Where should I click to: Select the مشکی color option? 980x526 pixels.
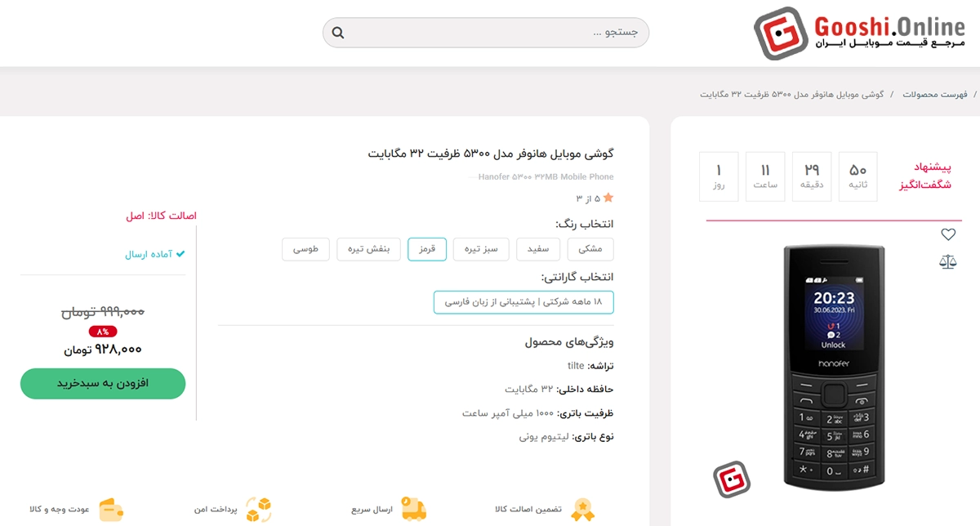click(x=590, y=249)
